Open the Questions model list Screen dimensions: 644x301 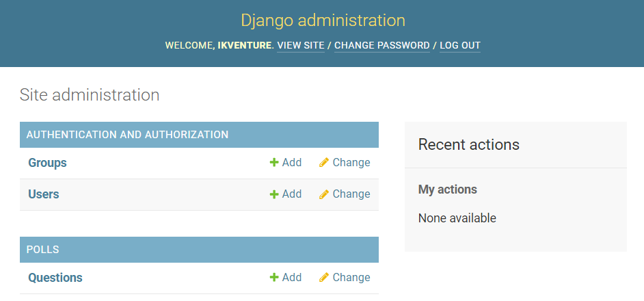[x=55, y=278]
